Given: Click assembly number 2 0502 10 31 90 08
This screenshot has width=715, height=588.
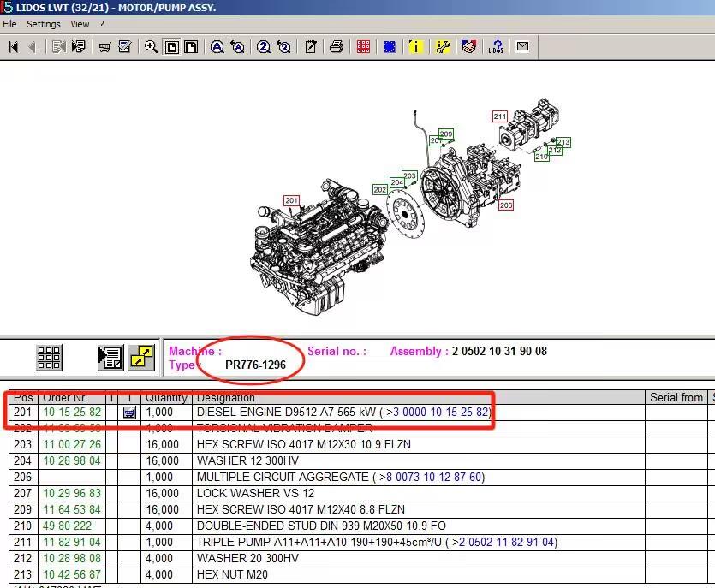Looking at the screenshot, I should pyautogui.click(x=499, y=352).
